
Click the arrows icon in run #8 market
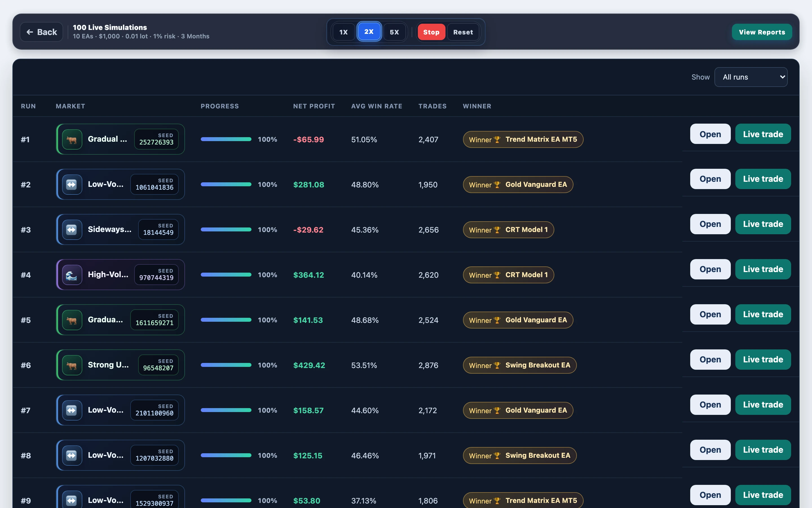coord(72,455)
